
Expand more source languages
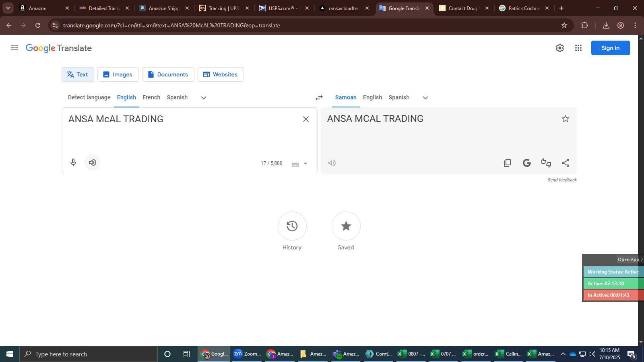point(204,98)
